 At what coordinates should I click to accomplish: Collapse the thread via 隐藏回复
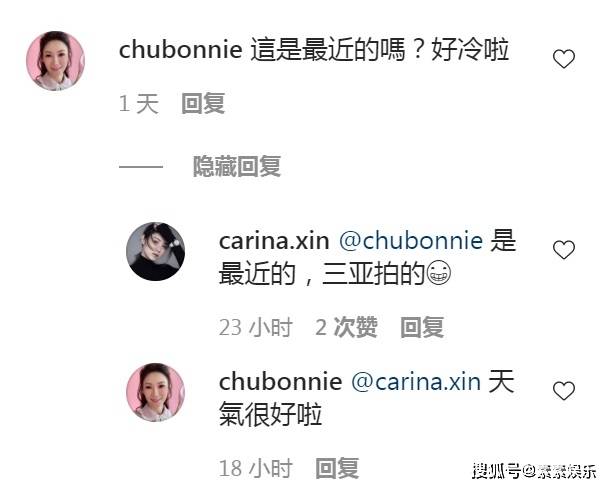pos(237,166)
